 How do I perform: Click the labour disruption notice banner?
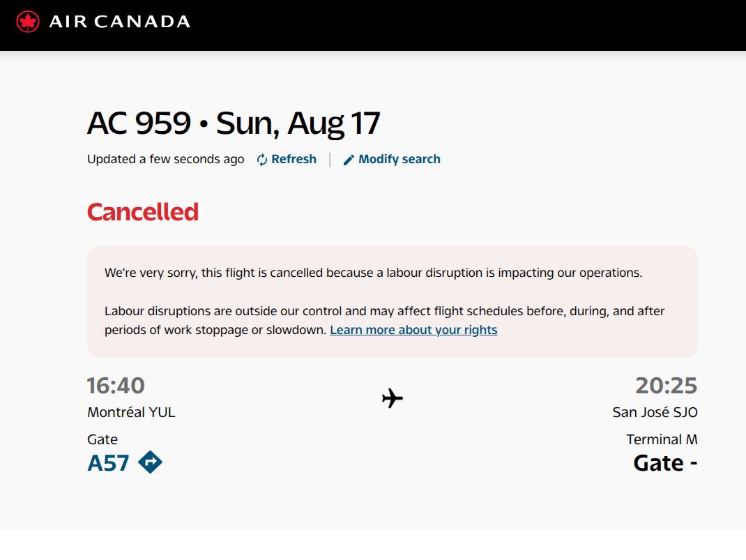tap(391, 300)
